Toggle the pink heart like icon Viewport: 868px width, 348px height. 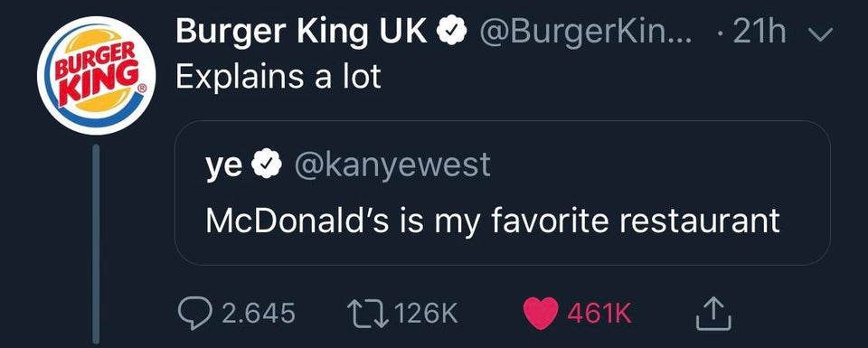click(x=541, y=313)
